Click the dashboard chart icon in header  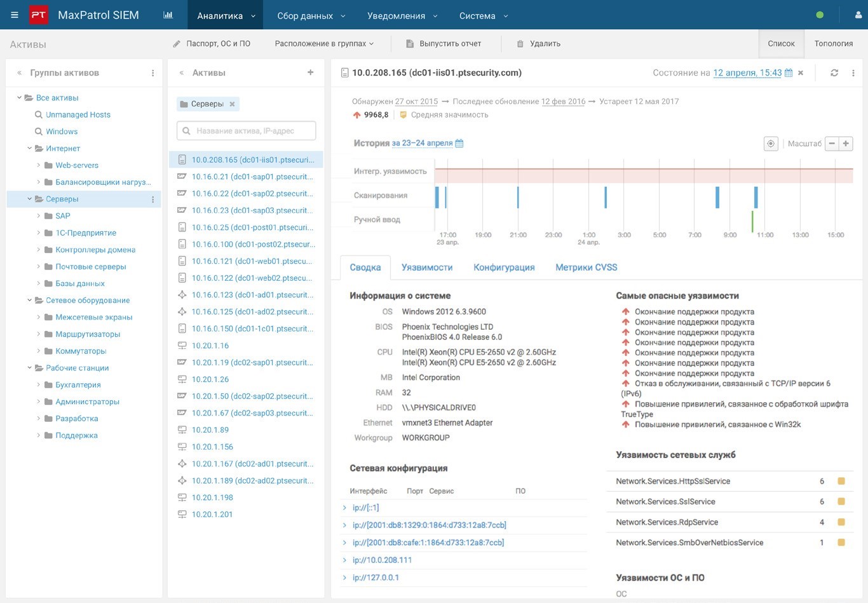point(168,15)
